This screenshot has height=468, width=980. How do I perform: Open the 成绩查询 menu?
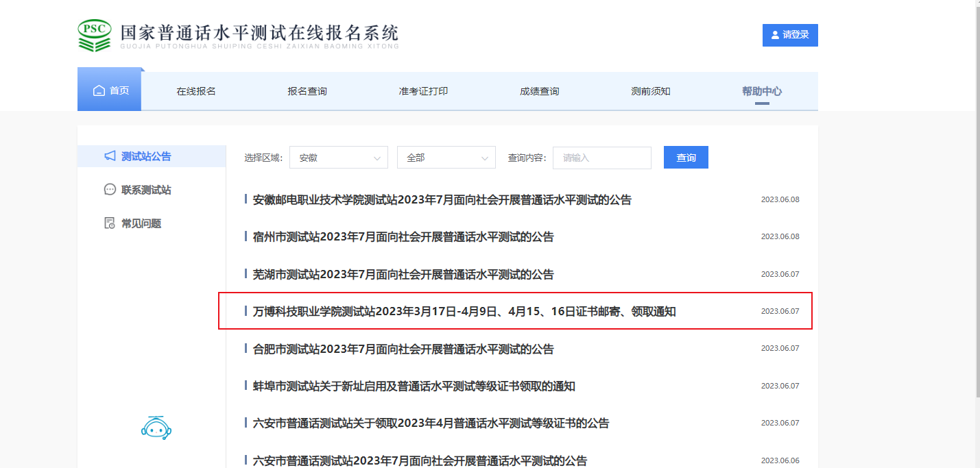539,91
